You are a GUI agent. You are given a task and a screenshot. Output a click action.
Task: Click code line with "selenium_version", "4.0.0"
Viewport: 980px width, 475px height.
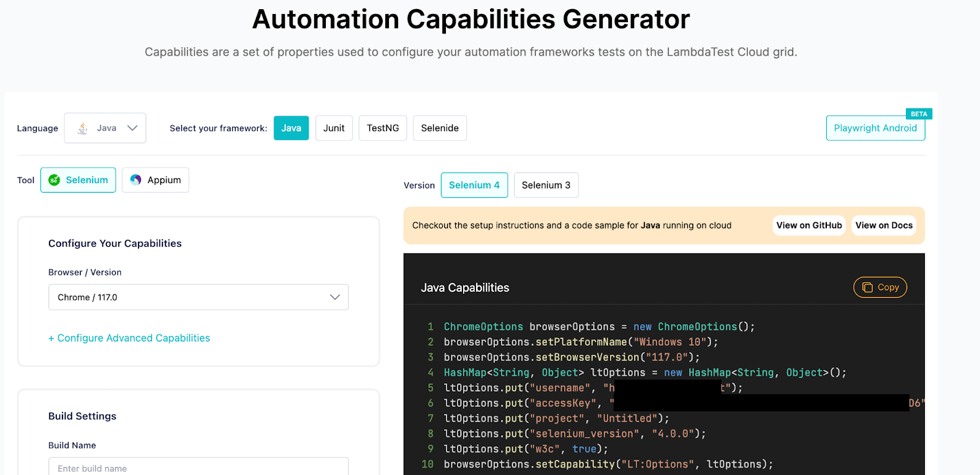(575, 433)
